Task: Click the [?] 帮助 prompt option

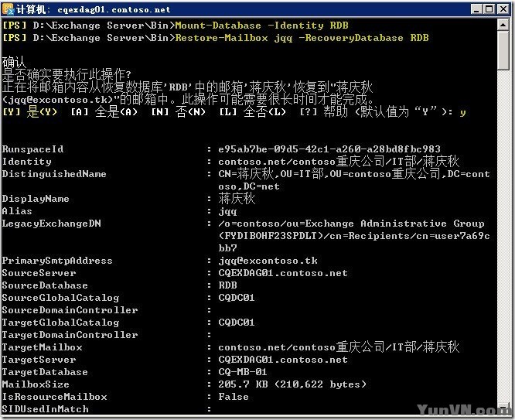Action: point(324,112)
